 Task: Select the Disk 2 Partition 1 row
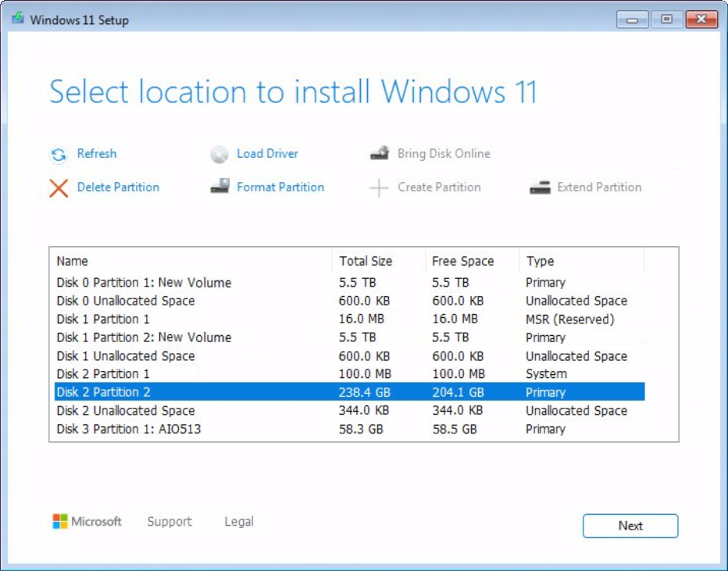tap(350, 373)
